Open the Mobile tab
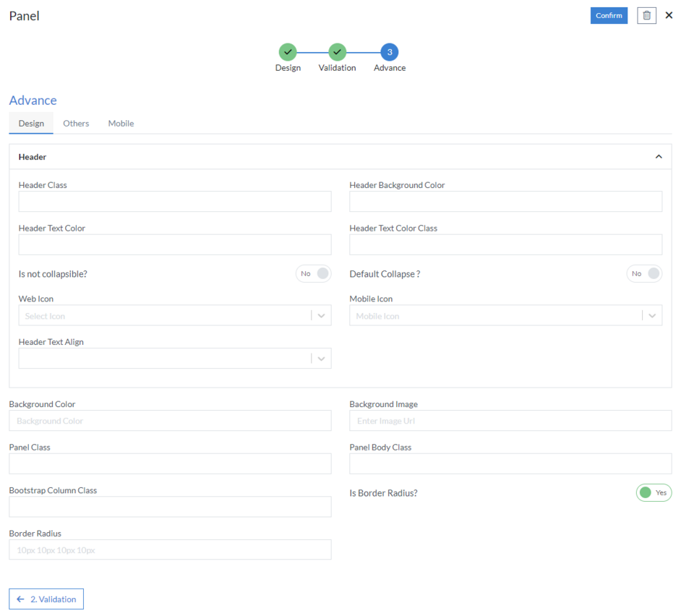Screen dimensions: 681x616 click(x=120, y=123)
